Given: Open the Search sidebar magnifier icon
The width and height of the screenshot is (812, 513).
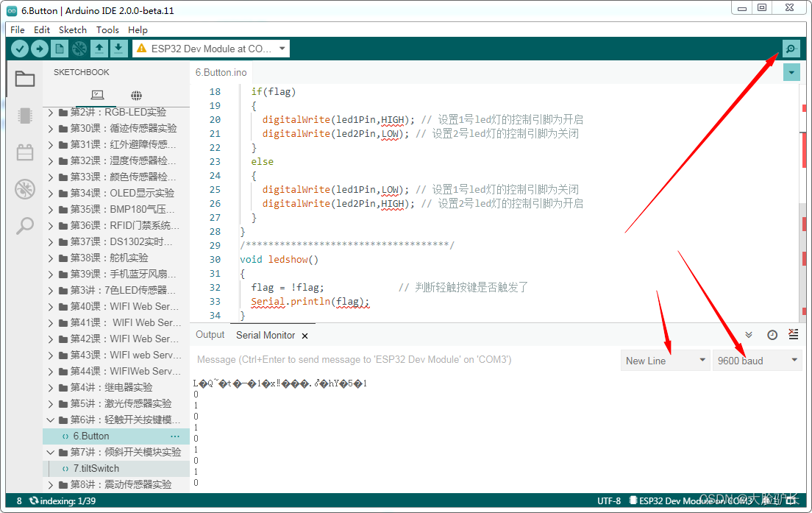Looking at the screenshot, I should [25, 226].
